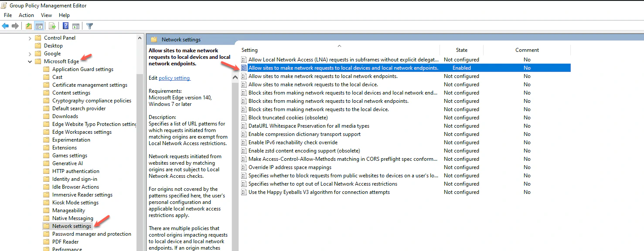Click Group Policy Management Editor title icon

pyautogui.click(x=4, y=6)
